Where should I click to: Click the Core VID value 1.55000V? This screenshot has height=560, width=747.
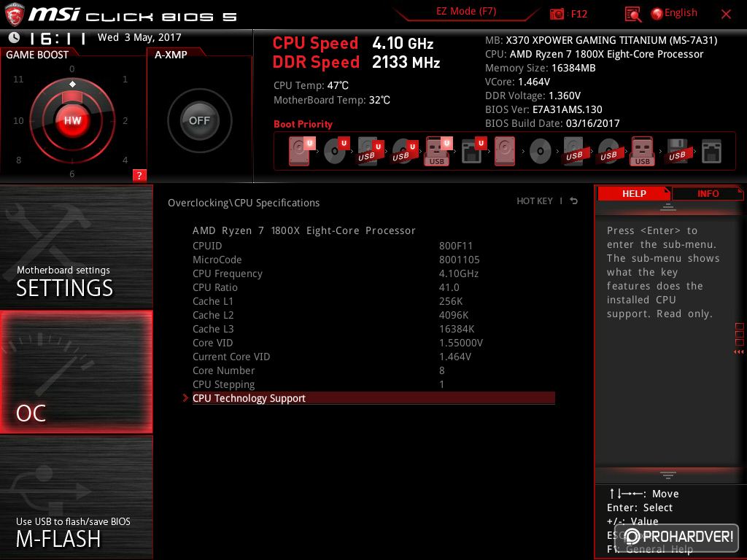(x=461, y=343)
